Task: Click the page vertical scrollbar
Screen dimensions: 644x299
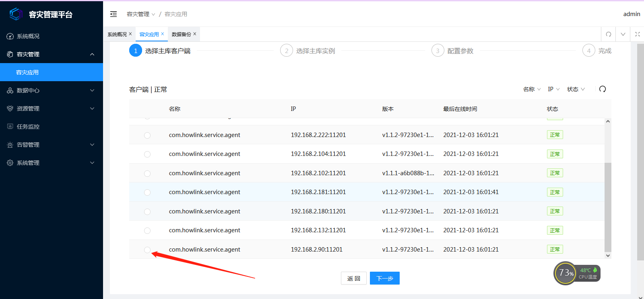Action: click(640, 152)
